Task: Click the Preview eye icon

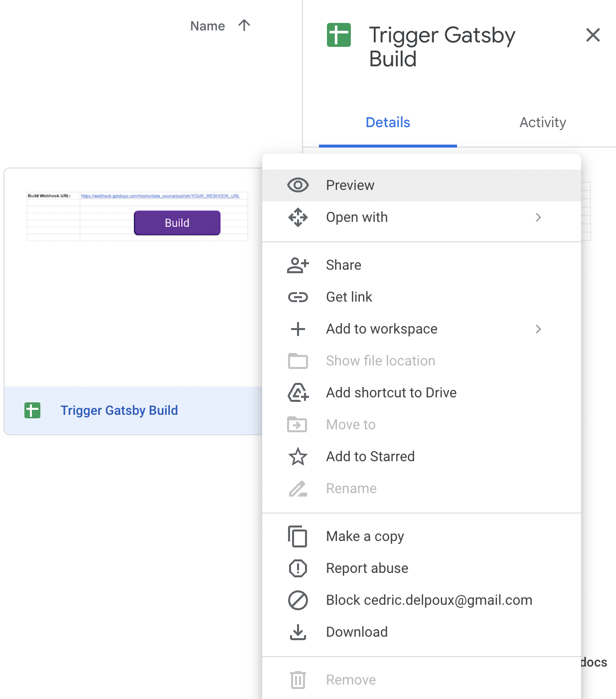Action: click(x=298, y=185)
